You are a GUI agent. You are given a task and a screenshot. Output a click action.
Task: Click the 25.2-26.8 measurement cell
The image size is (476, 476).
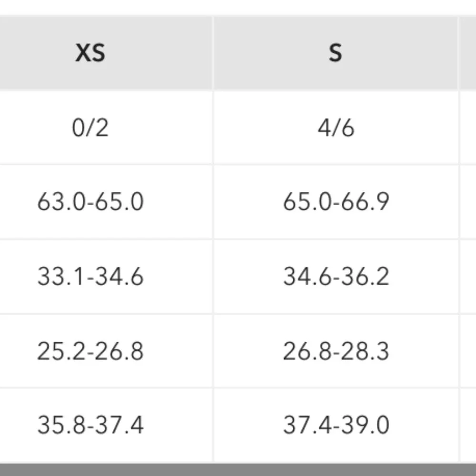click(x=90, y=351)
